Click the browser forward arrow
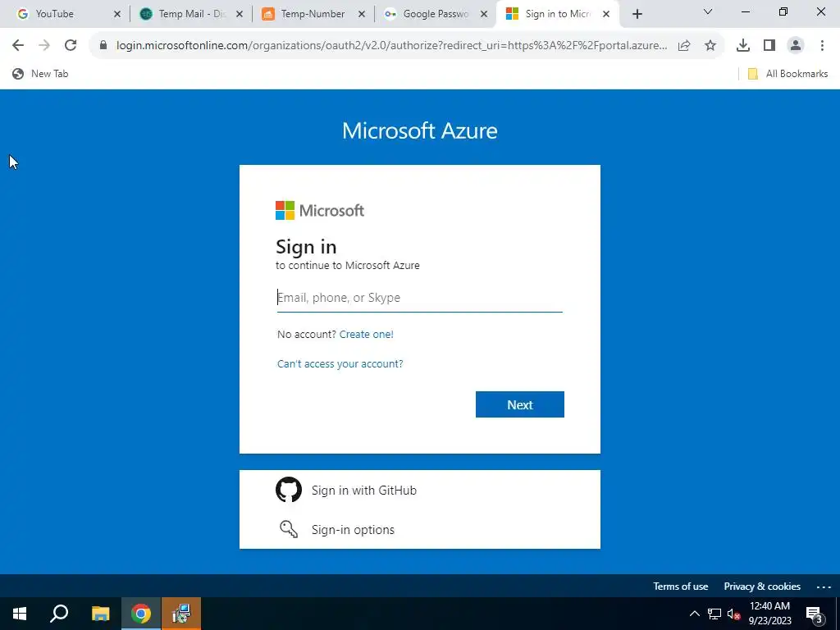840x630 pixels. coord(44,46)
